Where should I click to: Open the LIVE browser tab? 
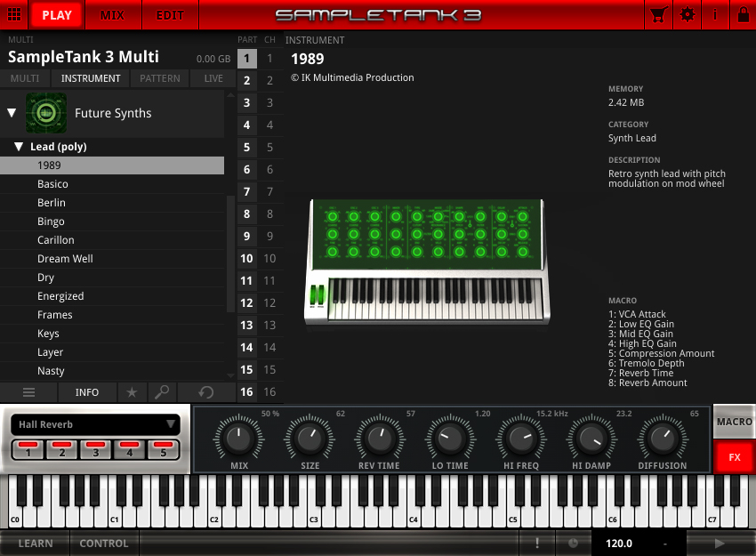tap(213, 78)
